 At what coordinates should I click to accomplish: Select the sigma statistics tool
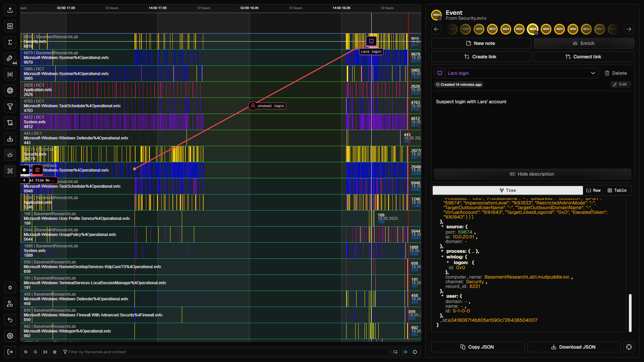click(x=10, y=42)
